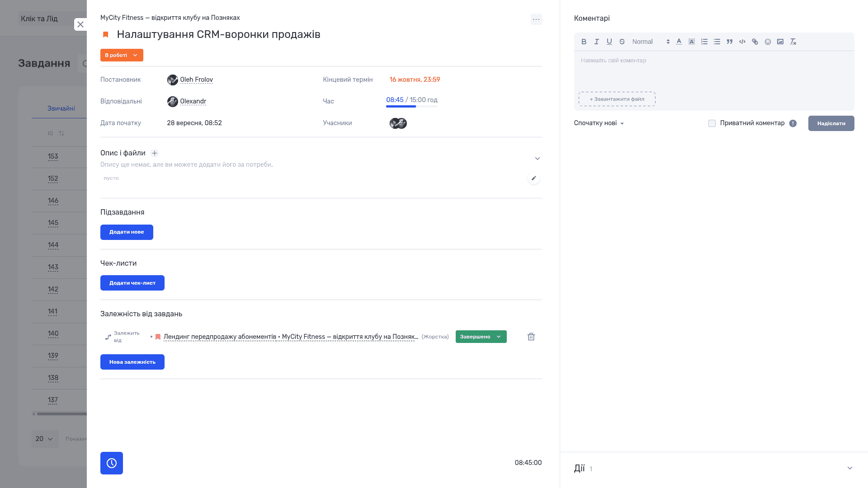Delete the task dependency with trash icon
Viewport: 868px width, 488px height.
(531, 337)
